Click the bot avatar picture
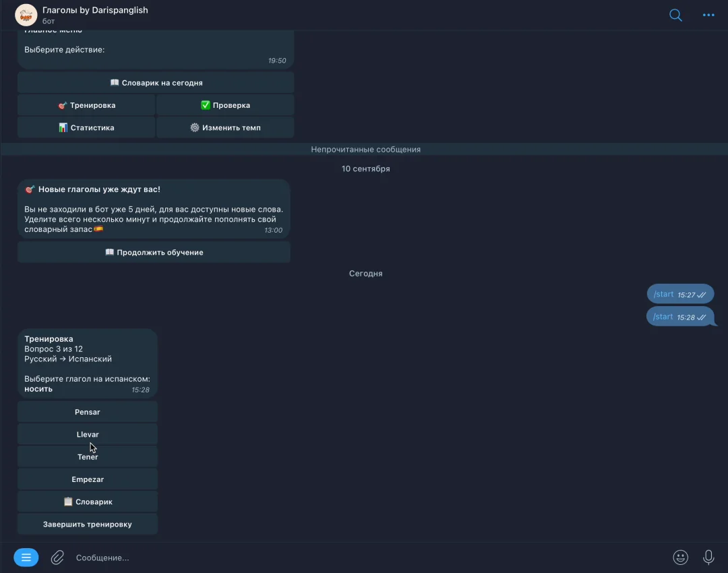Viewport: 728px width, 573px height. pyautogui.click(x=26, y=15)
